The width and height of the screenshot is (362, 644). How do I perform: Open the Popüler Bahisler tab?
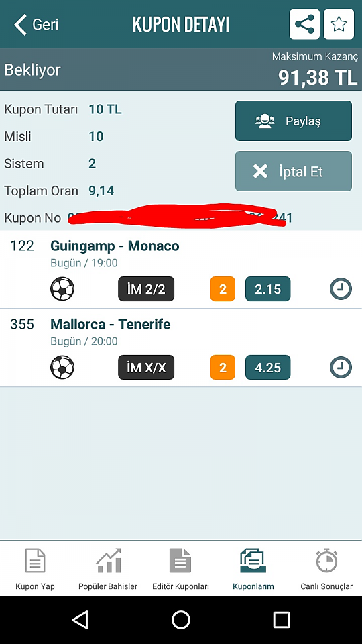click(108, 569)
